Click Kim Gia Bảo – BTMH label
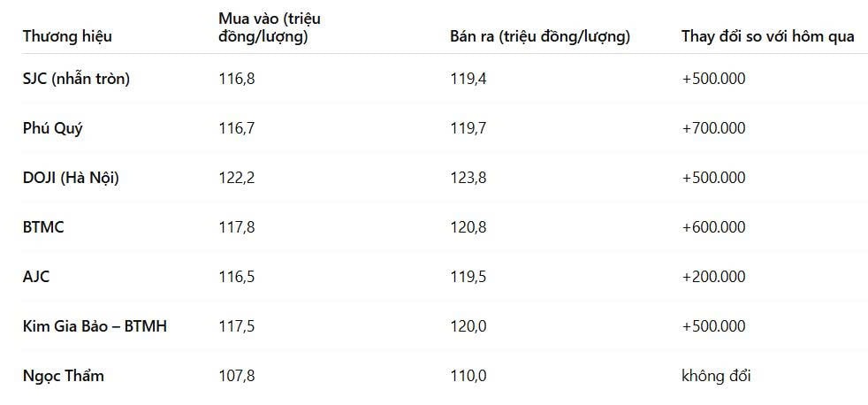This screenshot has height=405, width=868. [x=95, y=326]
